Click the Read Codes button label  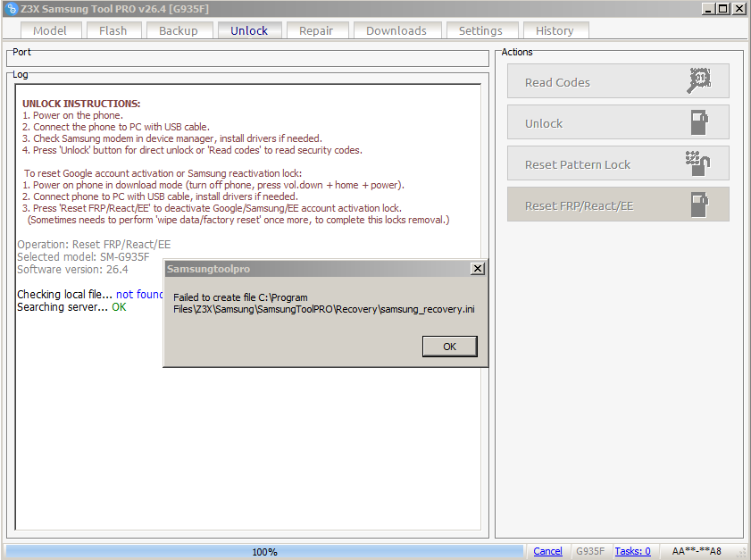pos(557,82)
